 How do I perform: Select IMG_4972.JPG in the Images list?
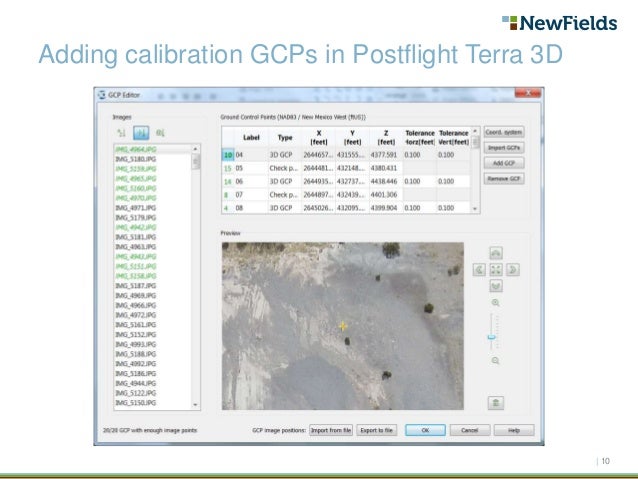tap(153, 315)
